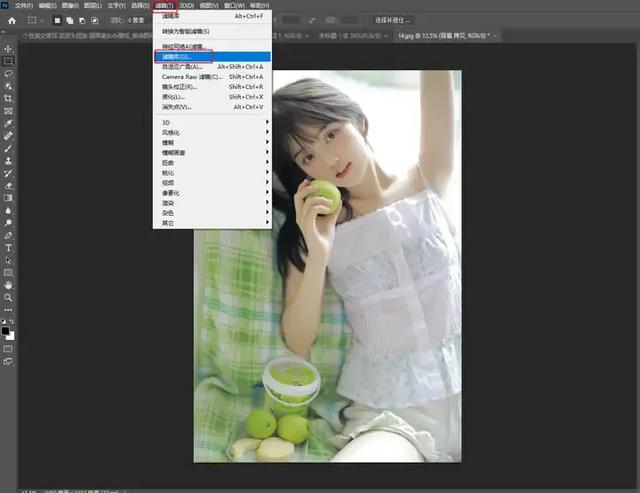Select the Crop tool

pos(8,98)
